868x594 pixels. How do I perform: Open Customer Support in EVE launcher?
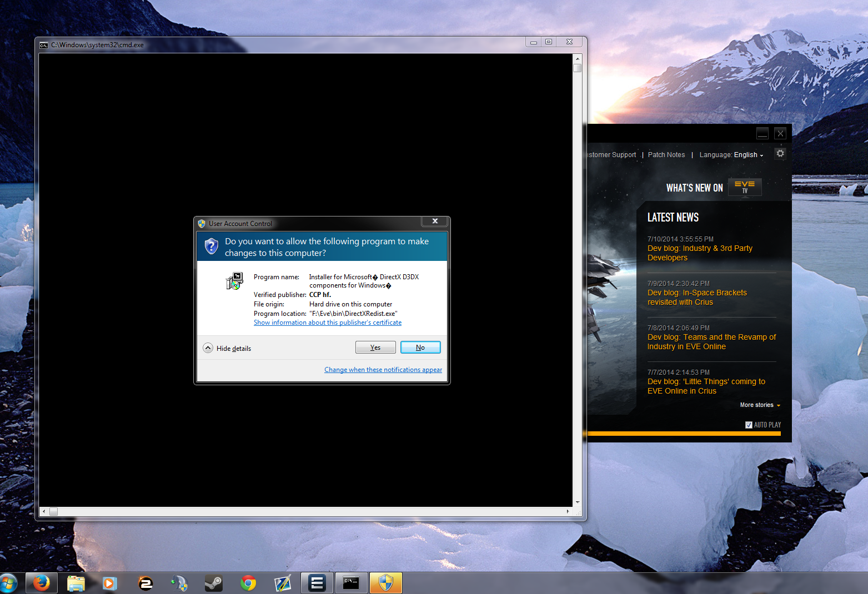coord(611,155)
